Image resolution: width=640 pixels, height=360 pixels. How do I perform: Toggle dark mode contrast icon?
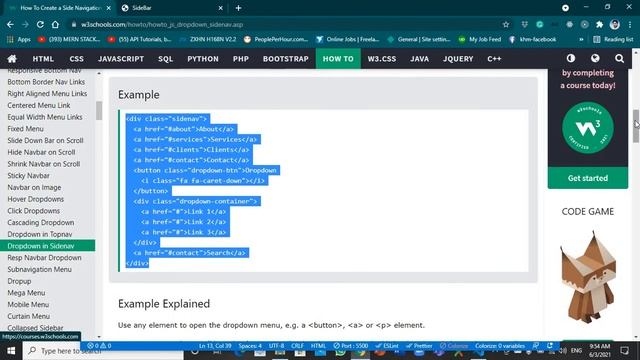(x=571, y=58)
